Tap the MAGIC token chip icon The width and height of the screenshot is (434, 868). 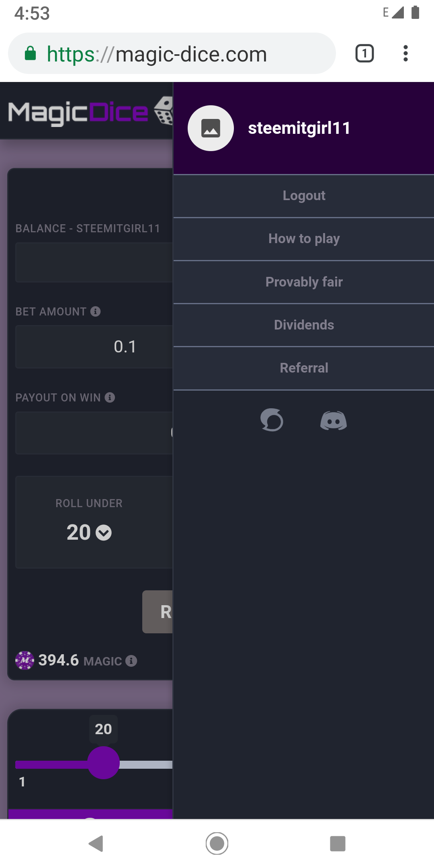[x=25, y=660]
